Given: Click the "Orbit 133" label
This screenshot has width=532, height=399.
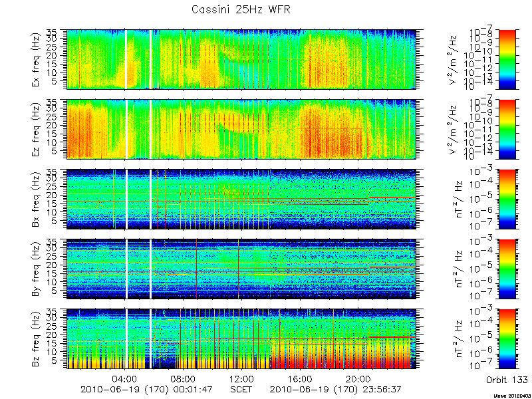Looking at the screenshot, I should coord(507,379).
